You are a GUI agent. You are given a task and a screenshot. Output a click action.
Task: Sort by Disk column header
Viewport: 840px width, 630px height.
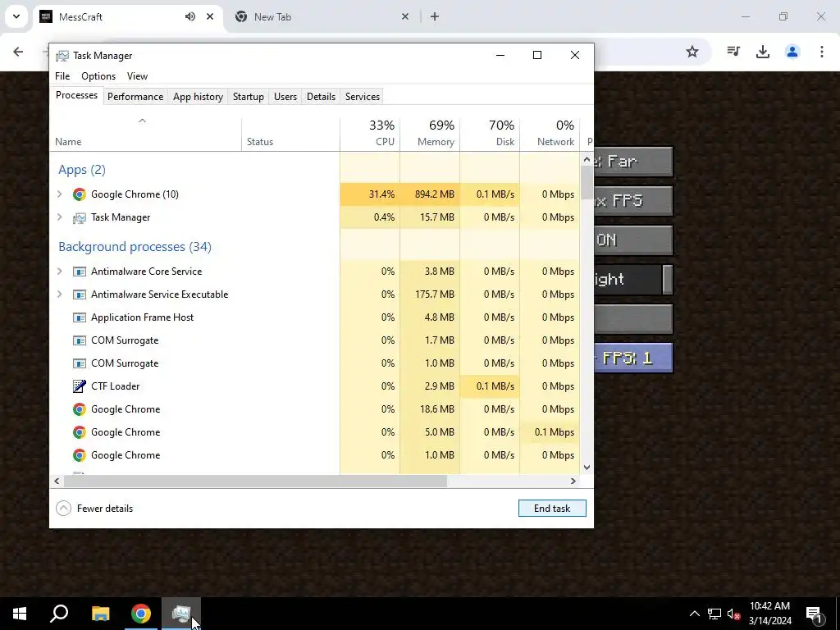[491, 133]
